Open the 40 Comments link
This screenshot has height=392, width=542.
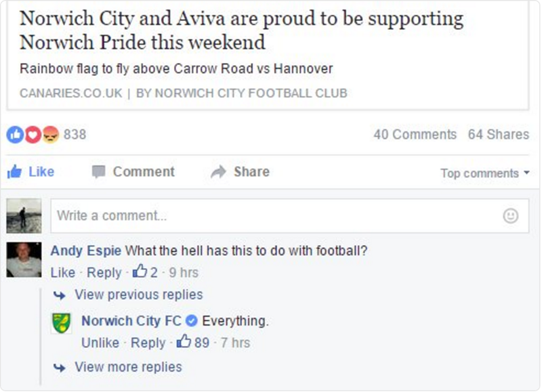415,135
